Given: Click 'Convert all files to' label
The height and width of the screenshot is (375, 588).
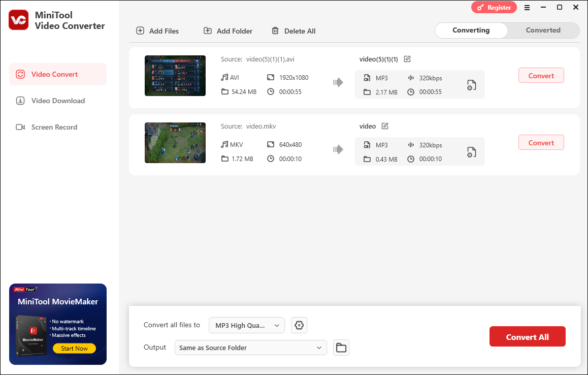Looking at the screenshot, I should (172, 325).
